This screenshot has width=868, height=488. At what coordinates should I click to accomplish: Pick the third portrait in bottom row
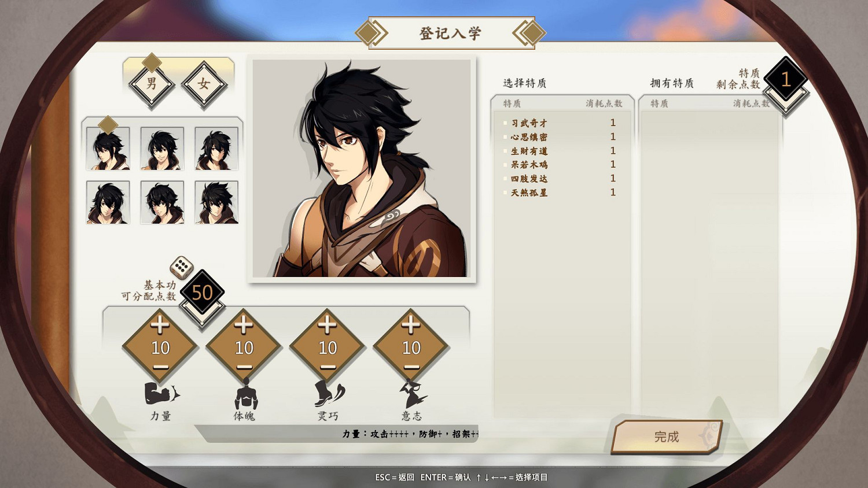(x=216, y=202)
